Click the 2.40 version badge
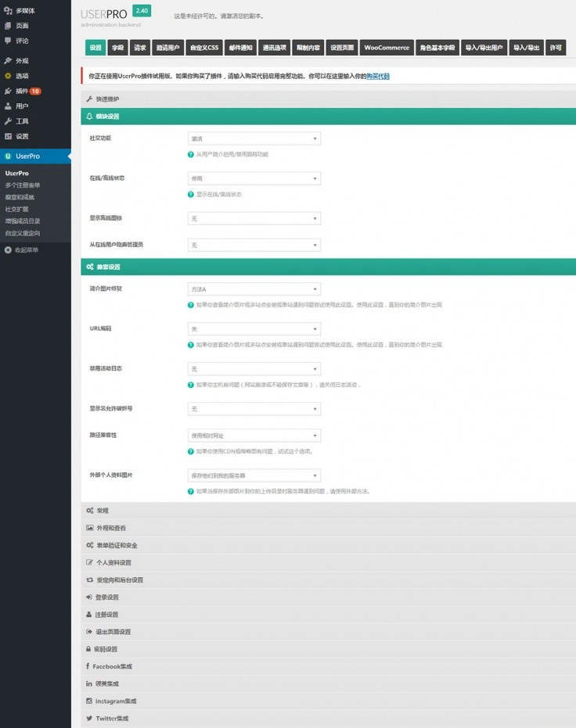Image resolution: width=576 pixels, height=728 pixels. pyautogui.click(x=142, y=11)
